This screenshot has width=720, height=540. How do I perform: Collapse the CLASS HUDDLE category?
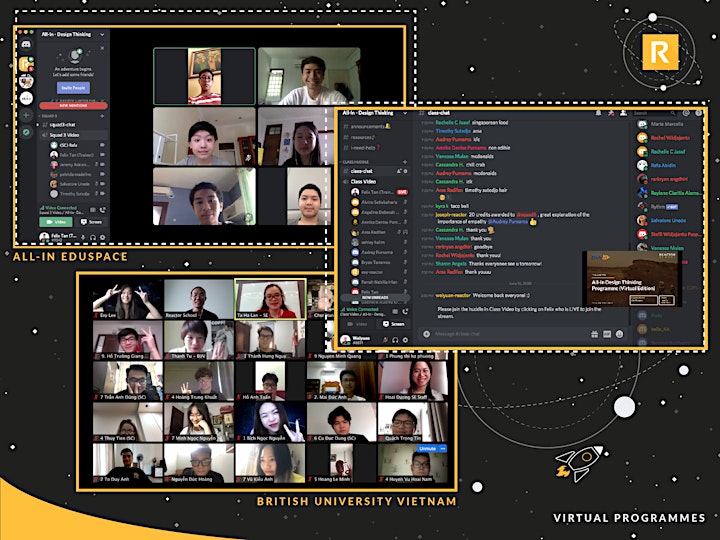click(x=356, y=162)
